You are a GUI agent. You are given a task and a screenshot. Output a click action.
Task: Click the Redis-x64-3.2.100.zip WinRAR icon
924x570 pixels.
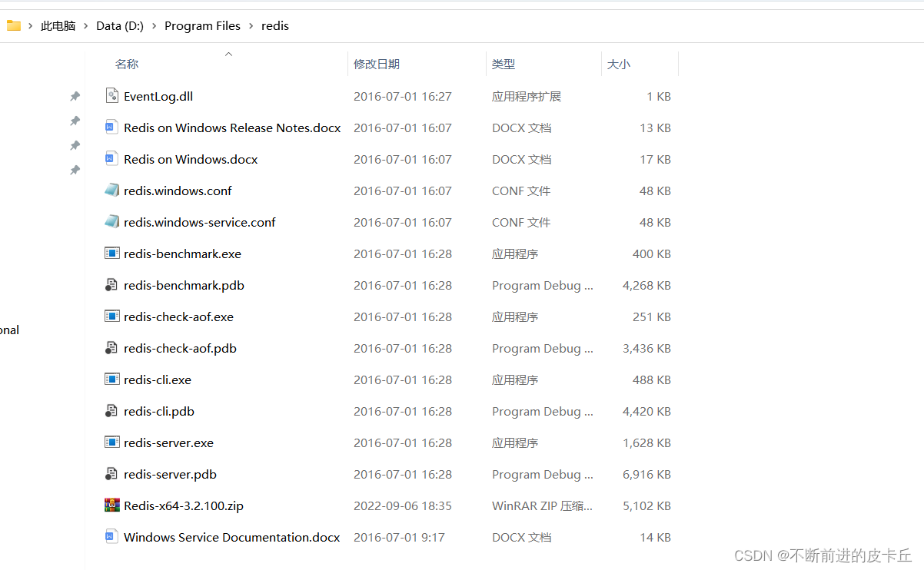(112, 505)
